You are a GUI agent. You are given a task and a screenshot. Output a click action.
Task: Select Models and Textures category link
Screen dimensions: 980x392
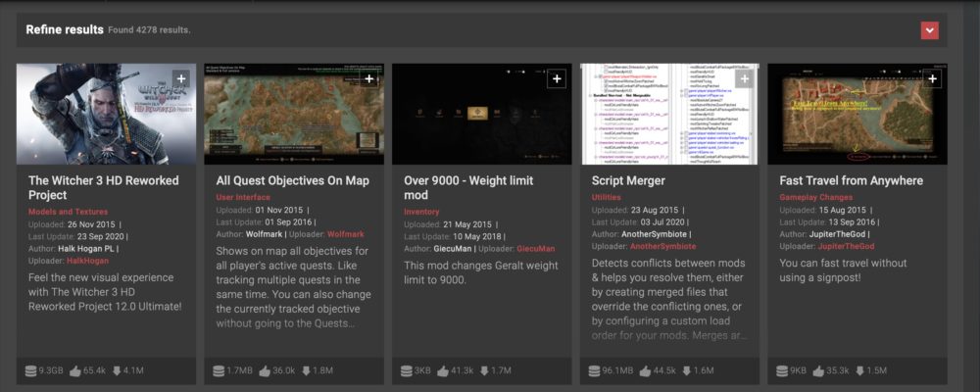[x=69, y=212]
